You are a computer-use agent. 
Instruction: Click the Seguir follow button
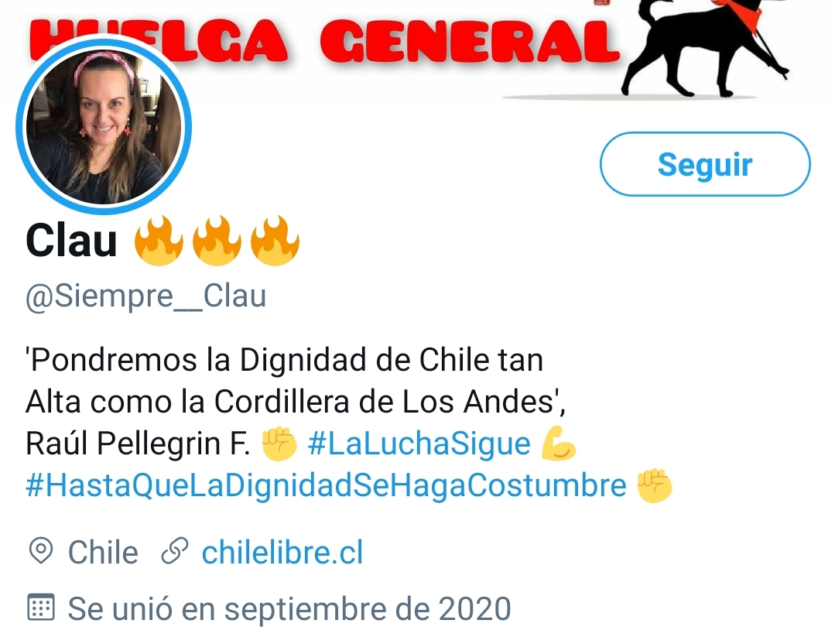click(x=704, y=164)
